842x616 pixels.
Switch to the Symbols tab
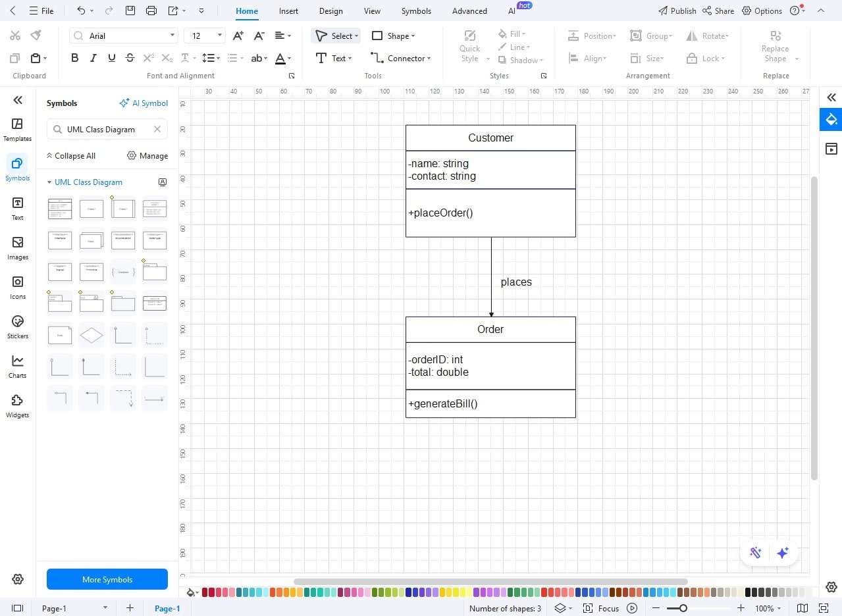coord(416,11)
